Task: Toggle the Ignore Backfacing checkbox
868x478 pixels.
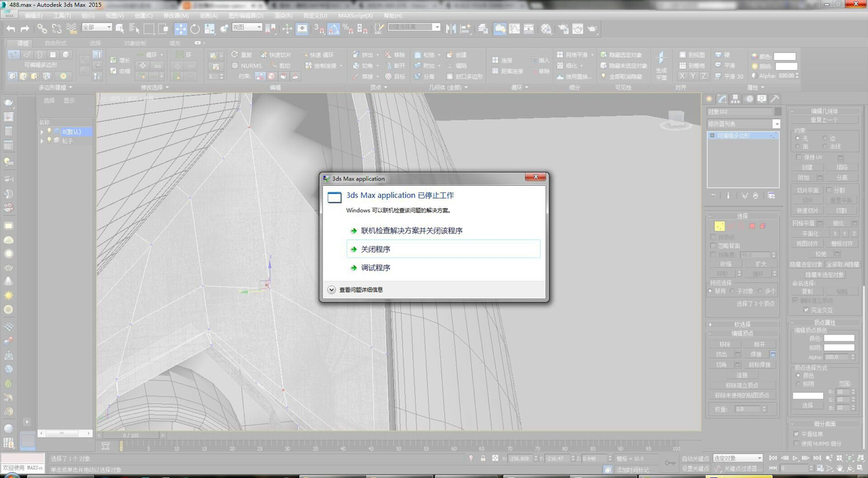Action: (713, 246)
